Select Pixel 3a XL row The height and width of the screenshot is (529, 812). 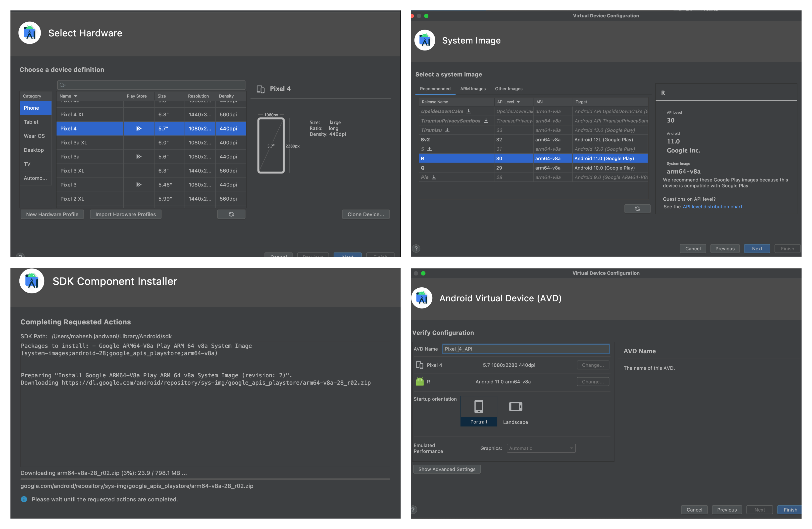[x=151, y=142]
